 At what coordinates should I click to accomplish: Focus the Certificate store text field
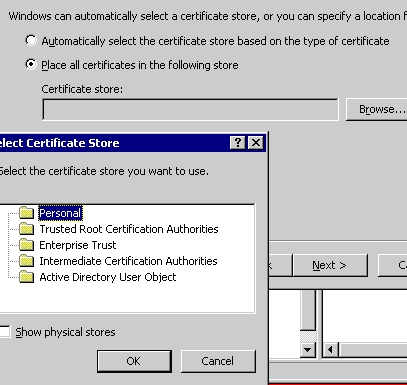[x=190, y=109]
